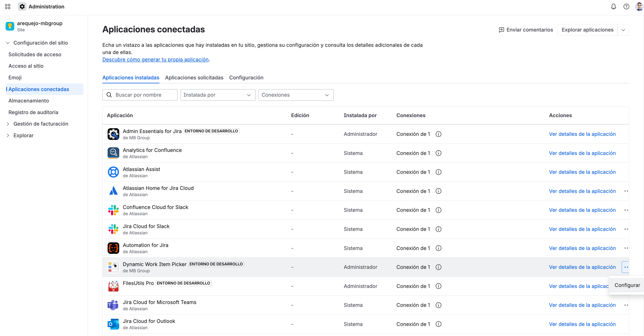Open more actions for Jira Cloud for Slack row

[626, 229]
